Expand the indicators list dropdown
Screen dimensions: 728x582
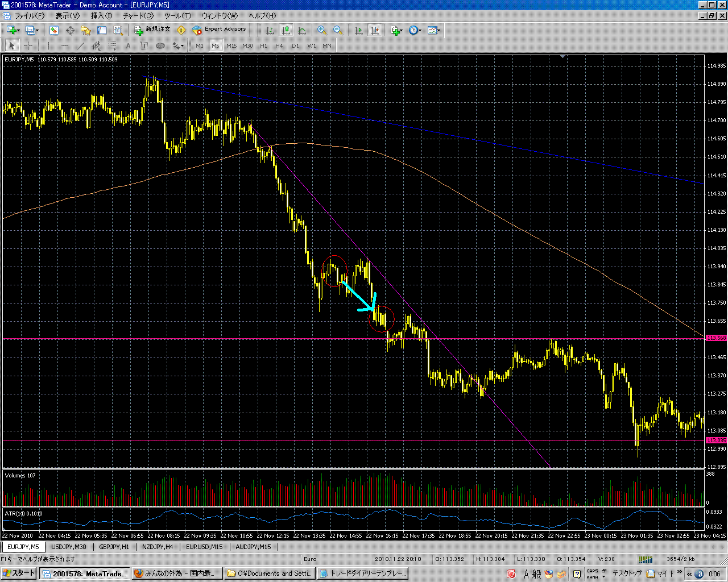tap(397, 30)
